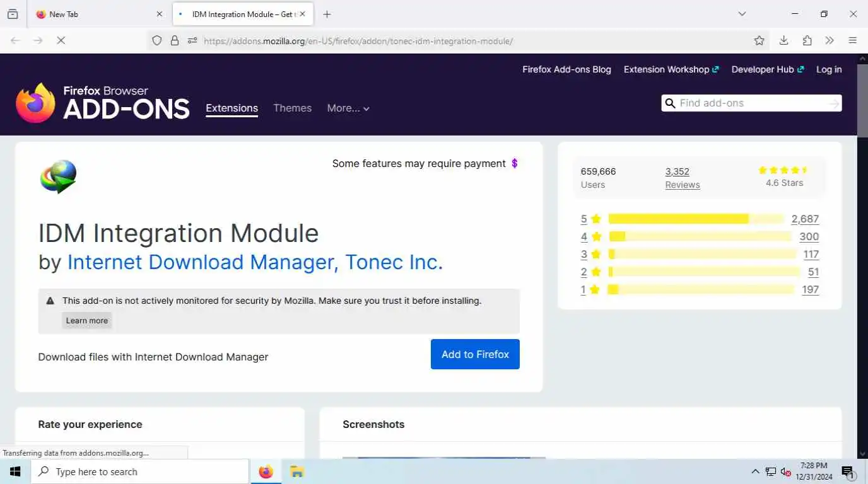Open Internet Download Manager, Tonec Inc. author link
This screenshot has width=868, height=484.
pyautogui.click(x=255, y=262)
